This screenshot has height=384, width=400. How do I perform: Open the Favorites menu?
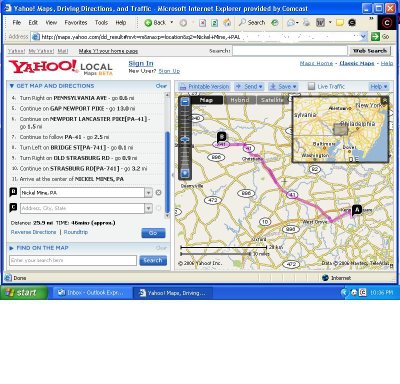click(x=76, y=23)
